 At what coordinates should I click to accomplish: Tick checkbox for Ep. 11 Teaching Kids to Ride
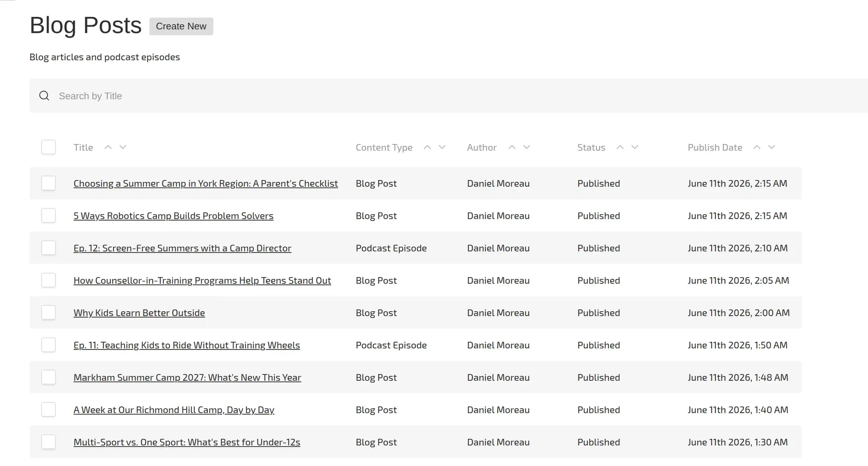point(49,345)
